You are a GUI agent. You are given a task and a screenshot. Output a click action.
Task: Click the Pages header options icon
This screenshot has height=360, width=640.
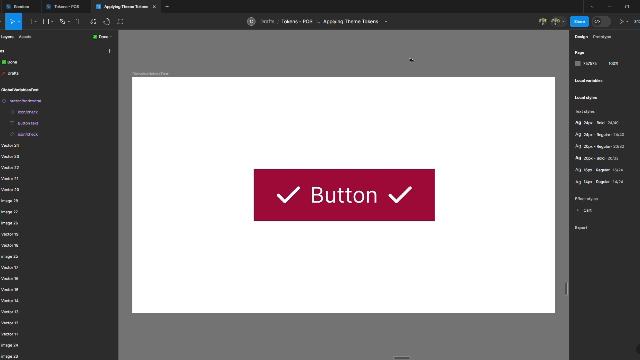109,51
